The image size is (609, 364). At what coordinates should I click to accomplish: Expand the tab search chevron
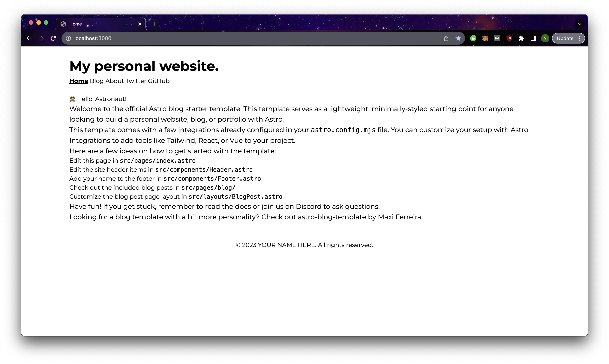click(x=580, y=24)
